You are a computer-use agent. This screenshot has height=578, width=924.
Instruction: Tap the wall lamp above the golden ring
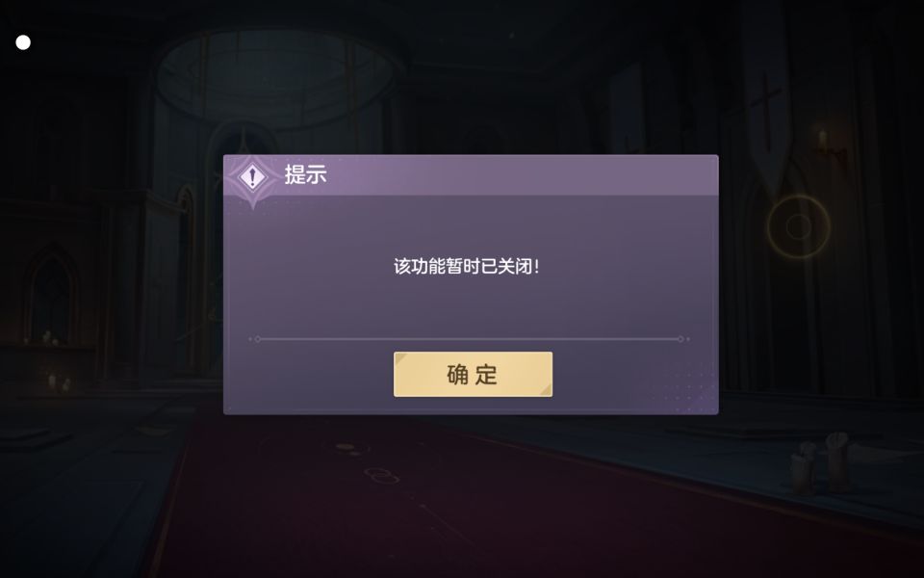tap(823, 141)
